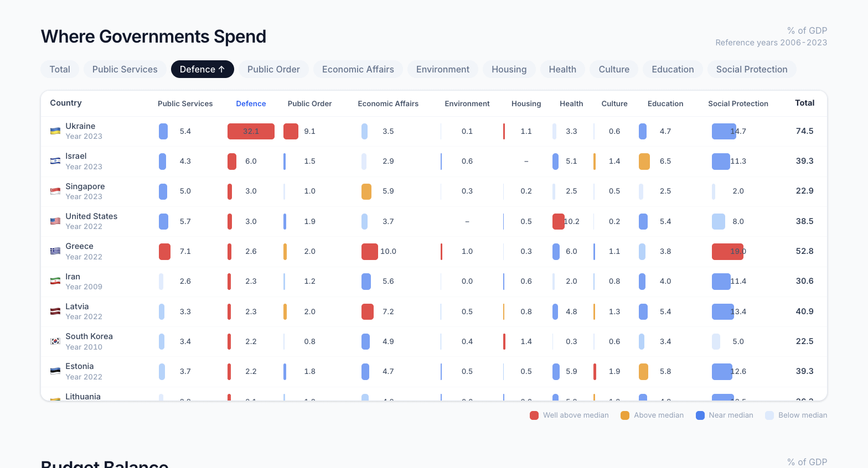Click the Greece flag icon
Screen dimensions: 868x468
[x=55, y=251]
